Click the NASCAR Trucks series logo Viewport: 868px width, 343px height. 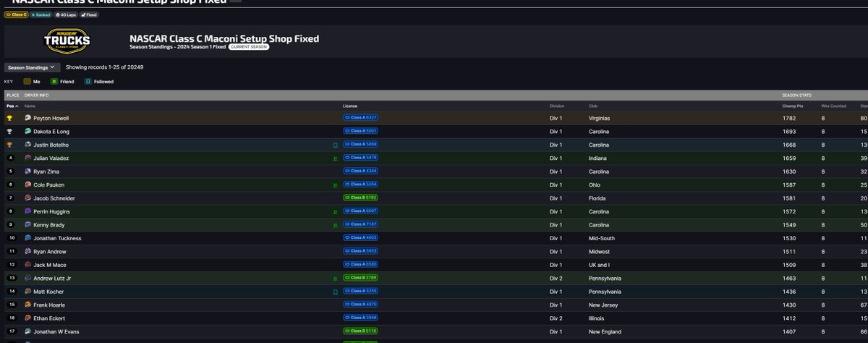point(67,41)
